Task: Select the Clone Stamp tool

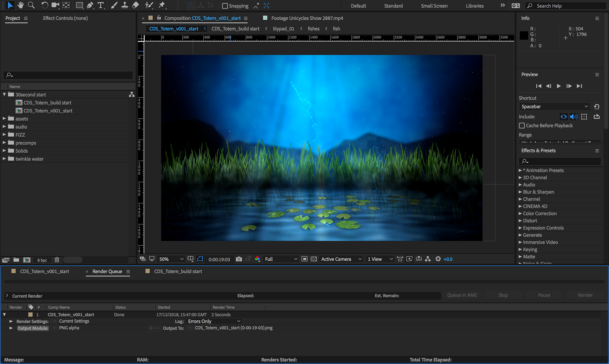Action: pos(125,5)
